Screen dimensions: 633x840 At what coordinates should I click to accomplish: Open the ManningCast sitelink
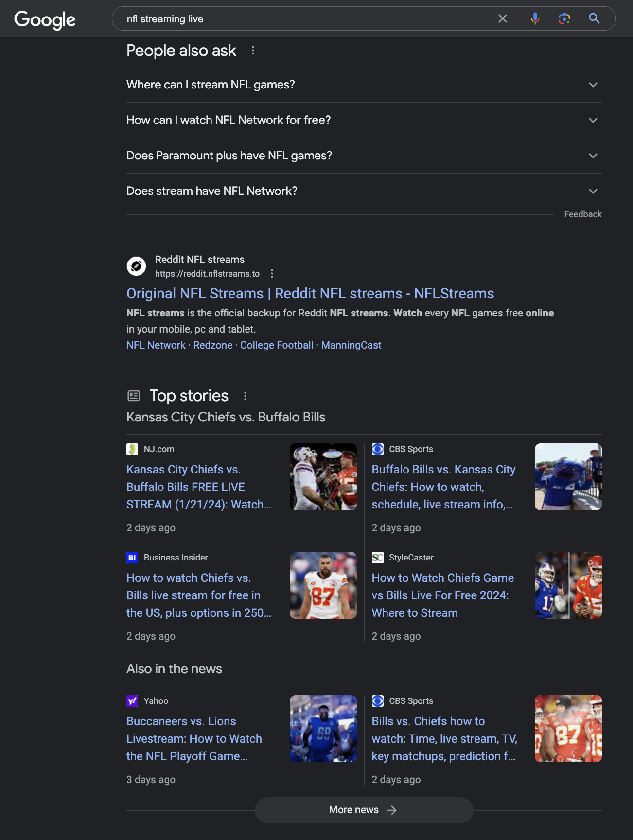[351, 345]
